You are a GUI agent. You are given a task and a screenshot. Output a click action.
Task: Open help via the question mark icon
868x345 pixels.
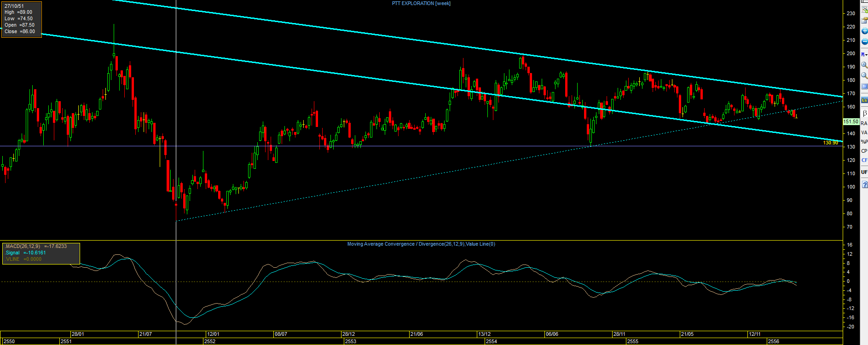[864, 184]
